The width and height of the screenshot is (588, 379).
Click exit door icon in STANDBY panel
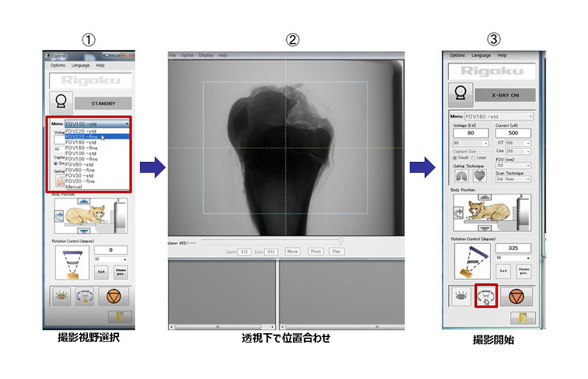click(120, 317)
